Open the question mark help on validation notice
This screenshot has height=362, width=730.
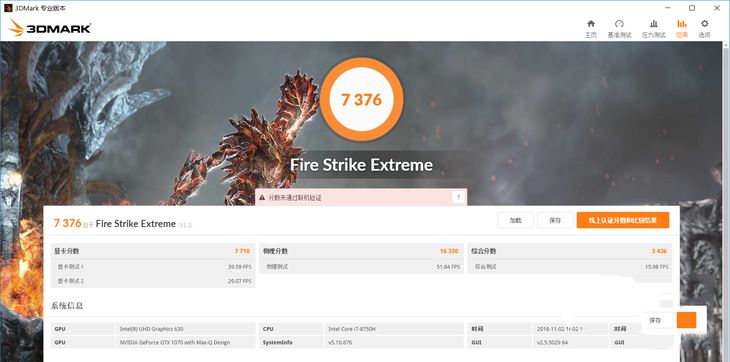458,197
